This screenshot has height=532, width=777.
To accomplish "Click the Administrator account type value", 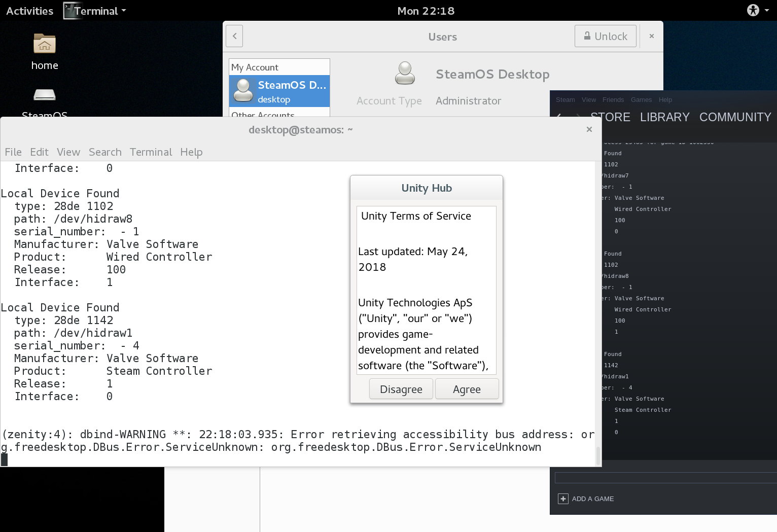I will click(468, 101).
